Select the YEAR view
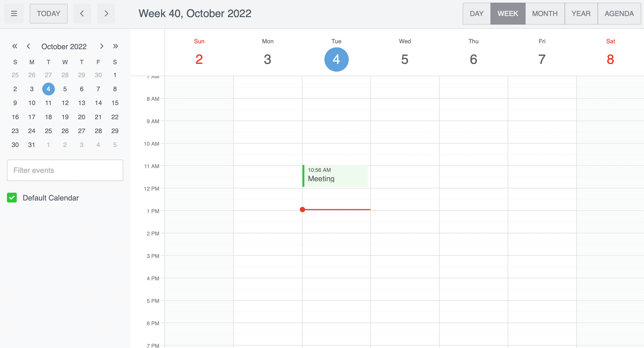 581,13
